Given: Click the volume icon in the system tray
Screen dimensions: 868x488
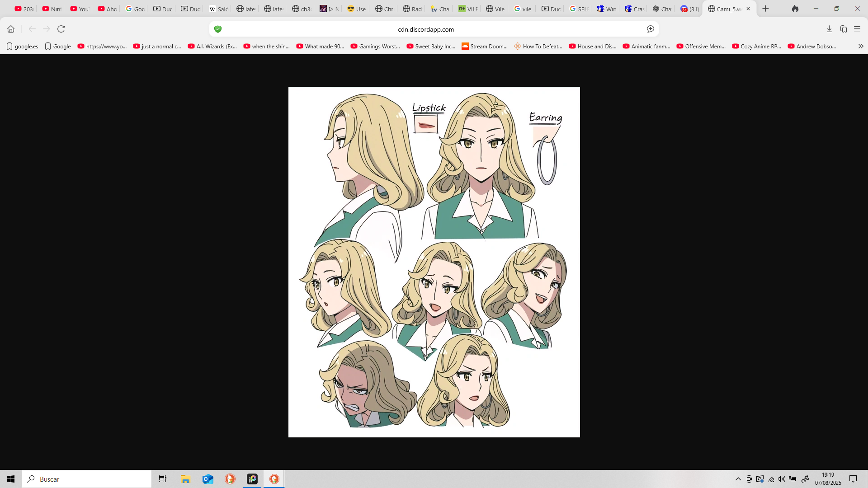Looking at the screenshot, I should 782,479.
